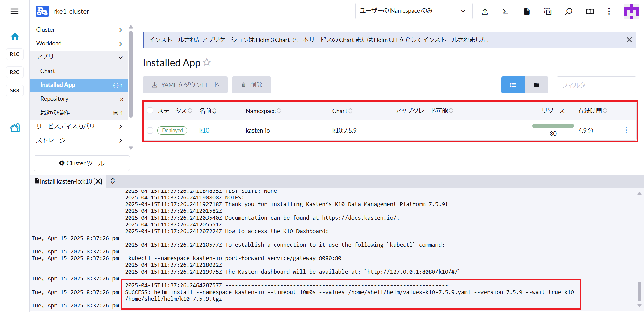Toggle the log panel size arrows
Screen dimensions: 644x312
(x=113, y=181)
